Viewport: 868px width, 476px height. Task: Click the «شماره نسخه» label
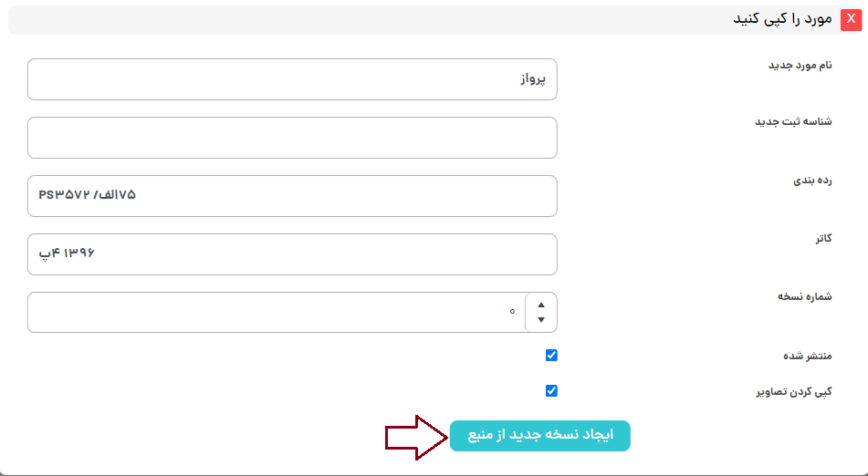(x=804, y=297)
